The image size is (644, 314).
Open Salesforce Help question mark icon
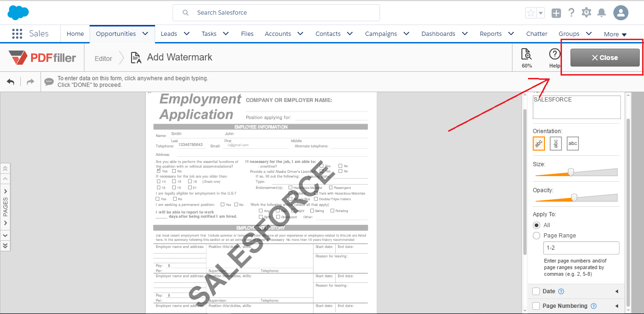click(x=571, y=13)
